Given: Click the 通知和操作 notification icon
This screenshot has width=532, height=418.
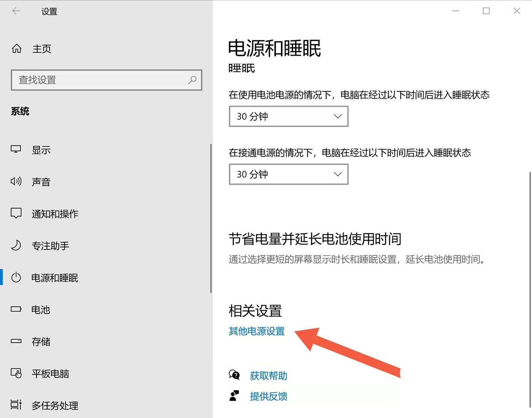Looking at the screenshot, I should coord(16,213).
